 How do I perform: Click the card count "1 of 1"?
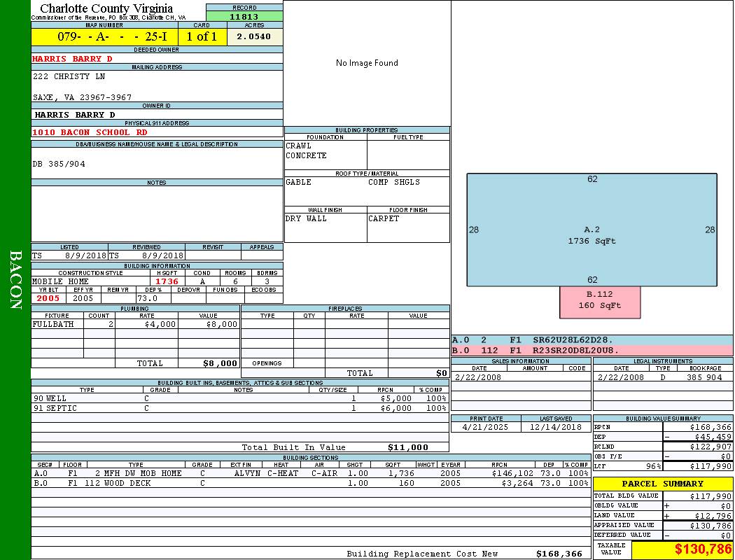click(202, 37)
